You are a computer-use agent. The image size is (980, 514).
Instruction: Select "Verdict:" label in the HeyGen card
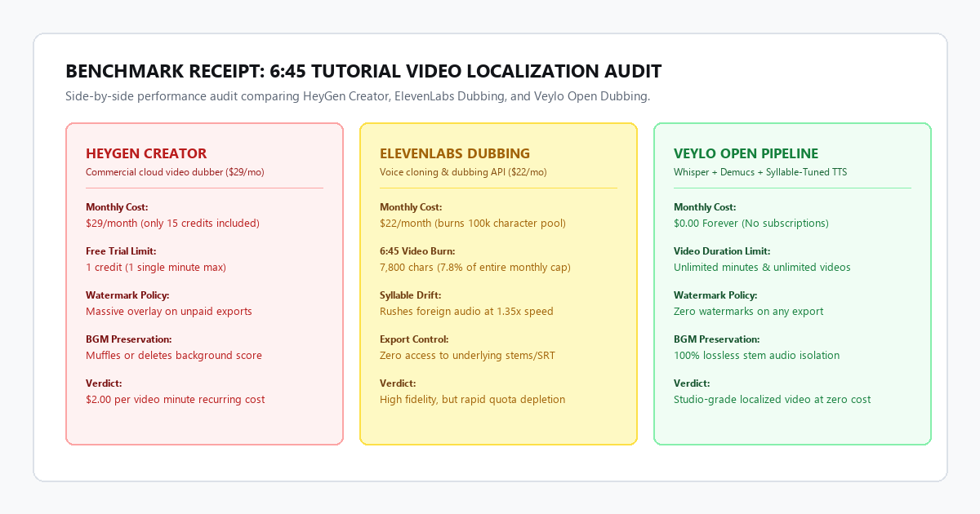[104, 383]
